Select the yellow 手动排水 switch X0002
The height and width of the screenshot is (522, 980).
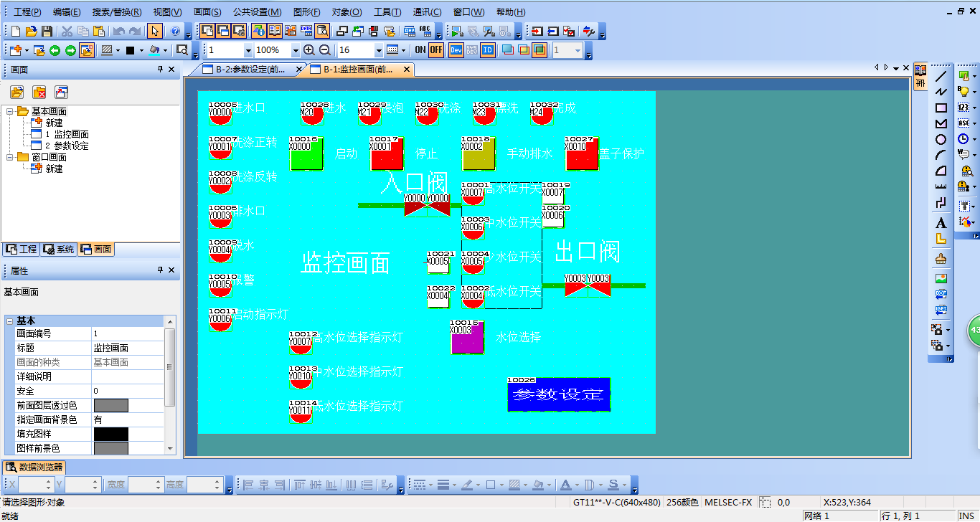pyautogui.click(x=479, y=153)
